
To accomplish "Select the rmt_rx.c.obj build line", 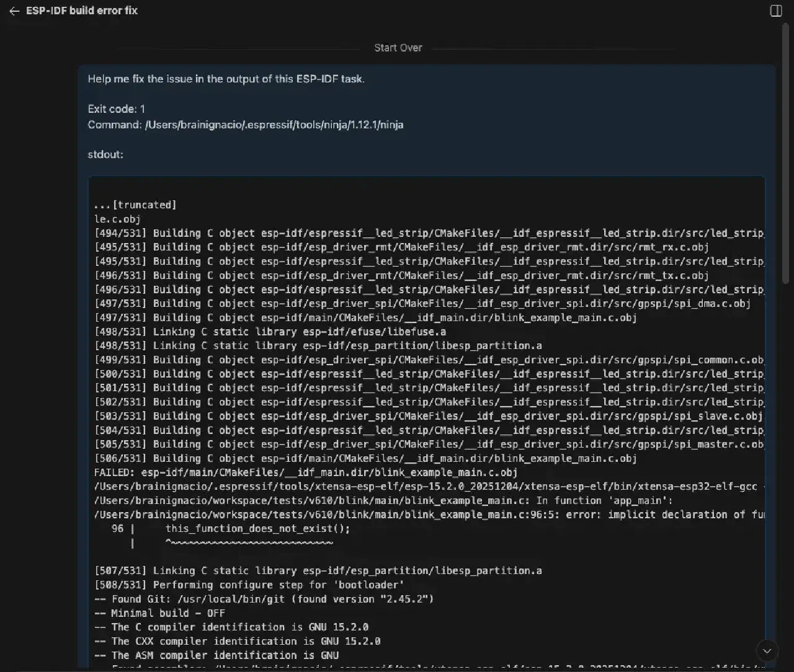I will click(401, 247).
